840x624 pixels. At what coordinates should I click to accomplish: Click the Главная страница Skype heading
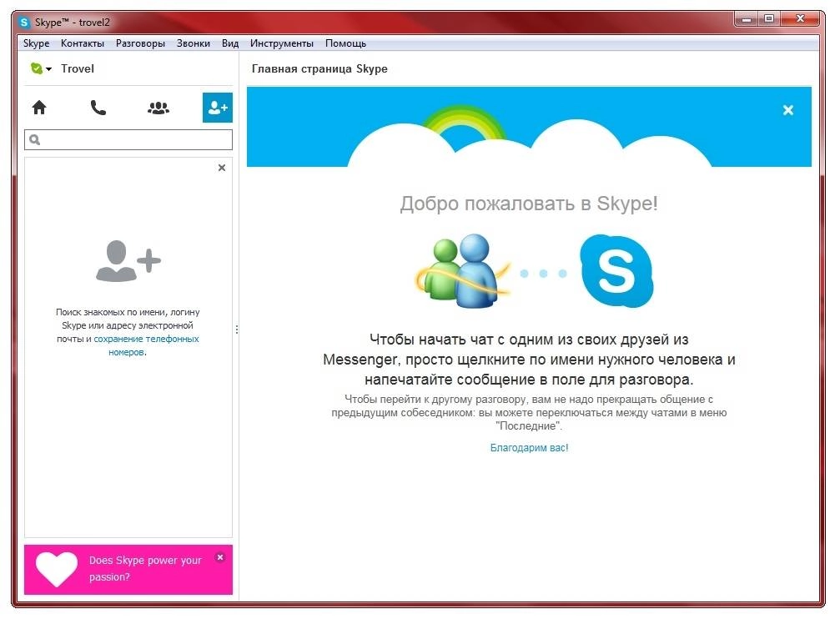click(x=319, y=68)
